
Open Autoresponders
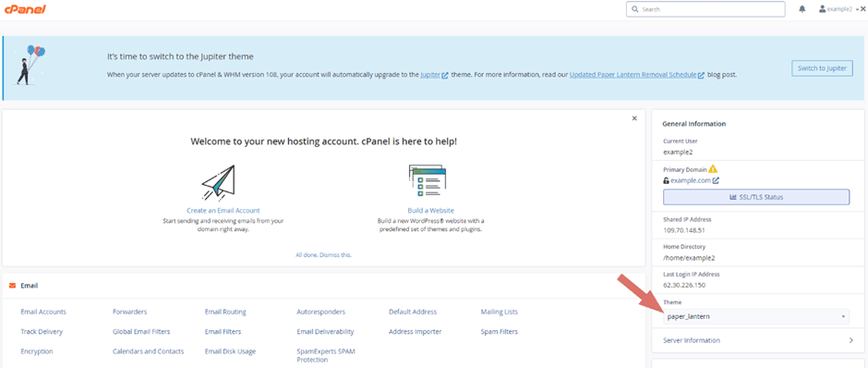[x=321, y=312]
